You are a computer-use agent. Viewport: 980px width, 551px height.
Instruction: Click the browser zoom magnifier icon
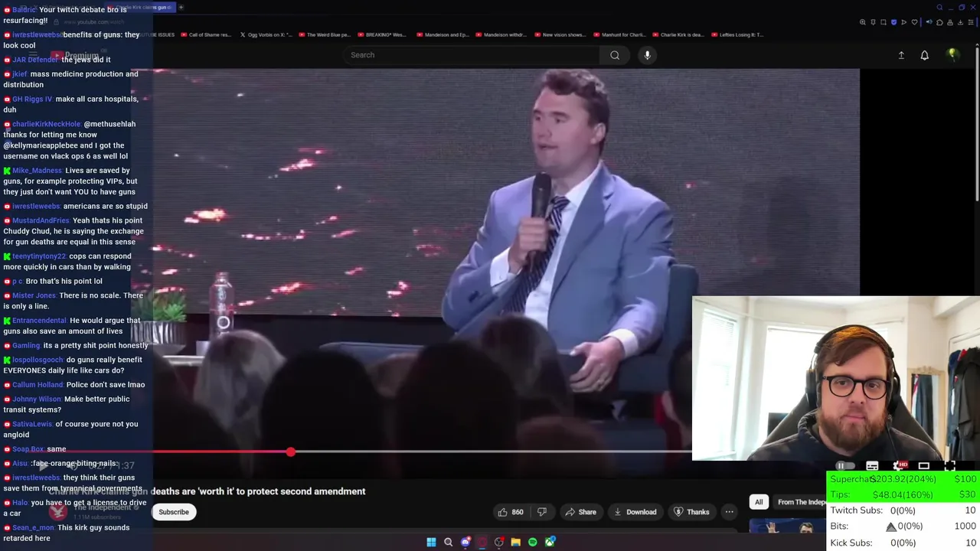(x=863, y=22)
